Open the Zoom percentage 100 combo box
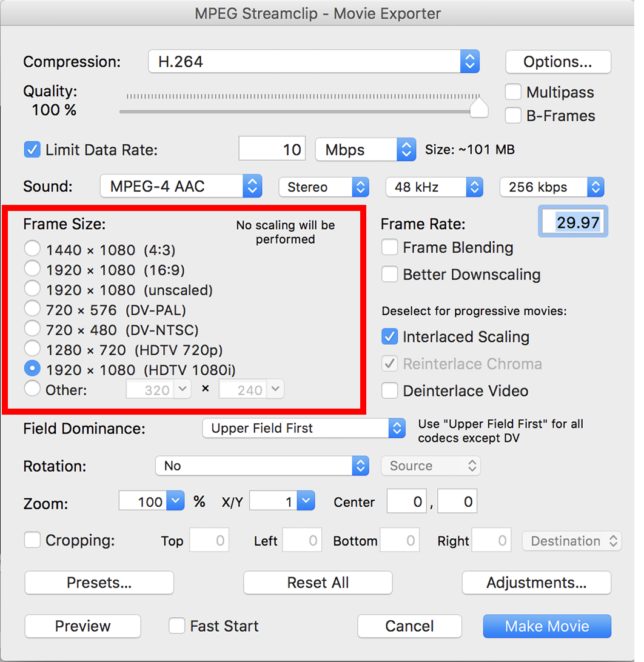The height and width of the screenshot is (662, 644). point(152,501)
